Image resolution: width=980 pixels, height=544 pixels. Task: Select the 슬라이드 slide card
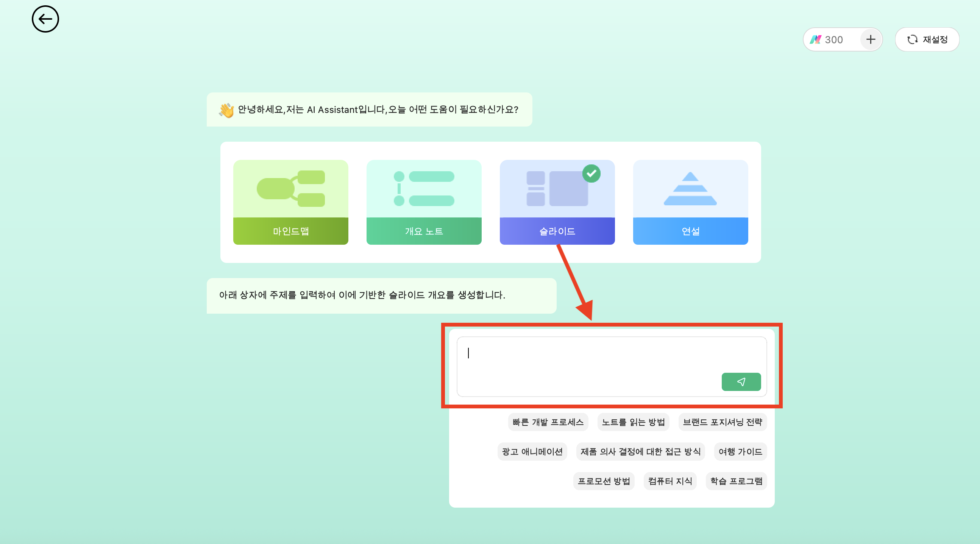point(557,202)
